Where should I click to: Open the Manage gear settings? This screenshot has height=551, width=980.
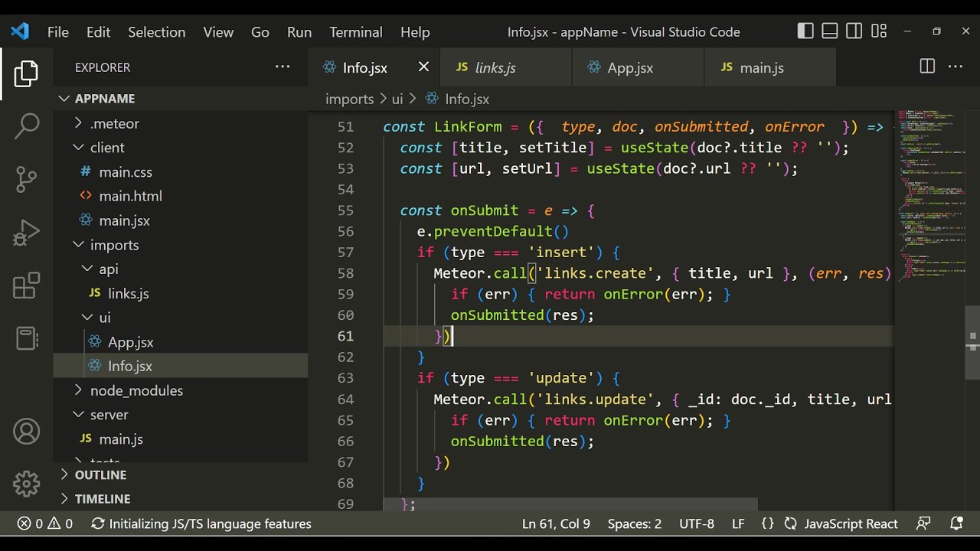(x=27, y=484)
